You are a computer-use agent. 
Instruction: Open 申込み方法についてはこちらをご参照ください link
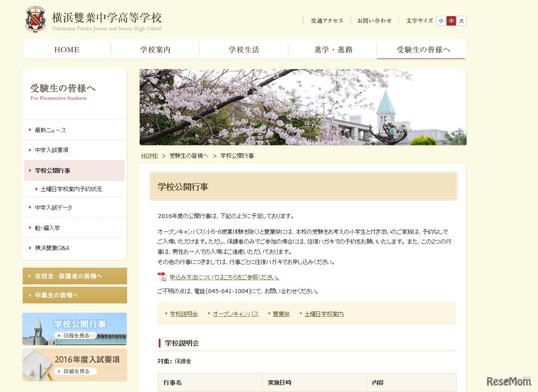tap(225, 277)
